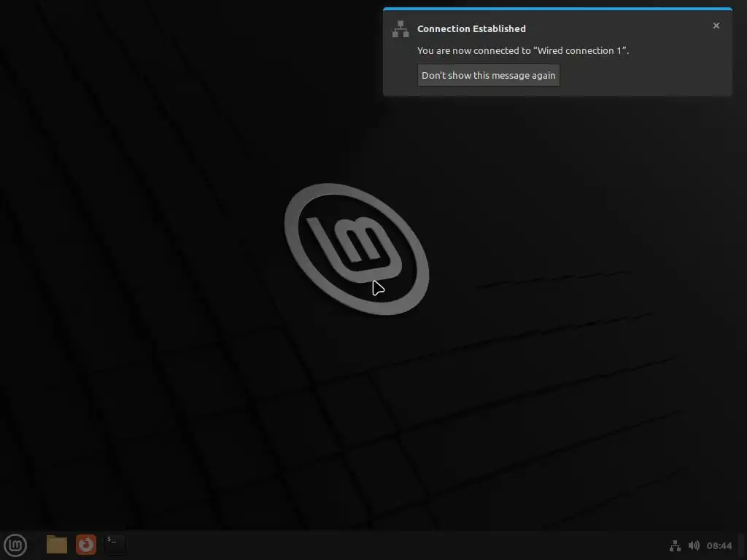Open the network tray applet
Viewport: 747px width, 560px height.
point(675,545)
